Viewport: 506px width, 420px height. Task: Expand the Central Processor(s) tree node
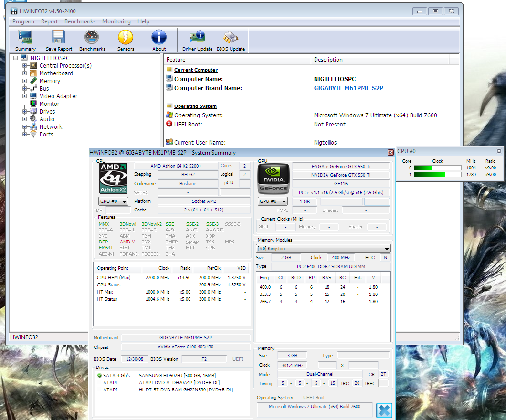pyautogui.click(x=24, y=65)
